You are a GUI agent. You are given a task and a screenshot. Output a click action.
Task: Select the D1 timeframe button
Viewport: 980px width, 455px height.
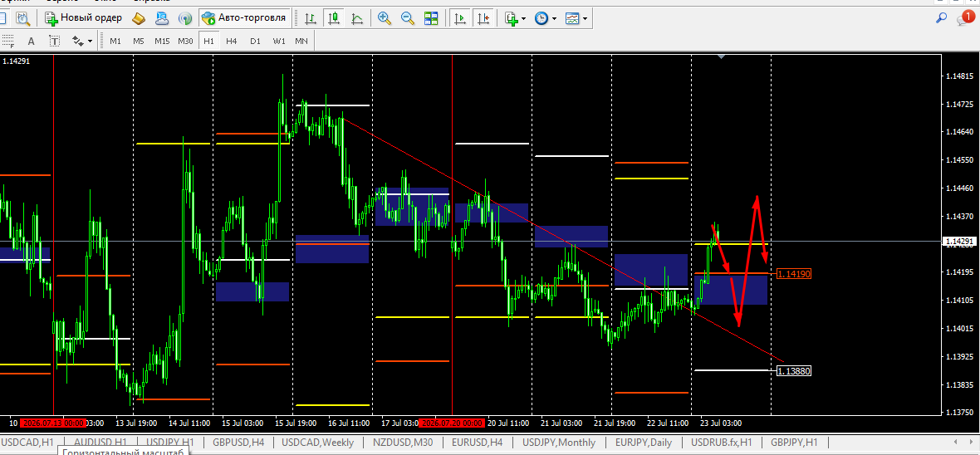255,42
